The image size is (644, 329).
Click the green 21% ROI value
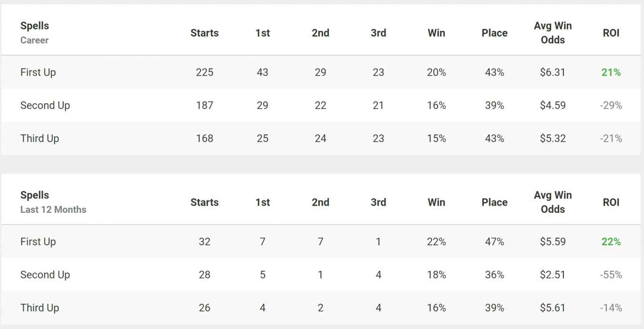click(x=611, y=72)
